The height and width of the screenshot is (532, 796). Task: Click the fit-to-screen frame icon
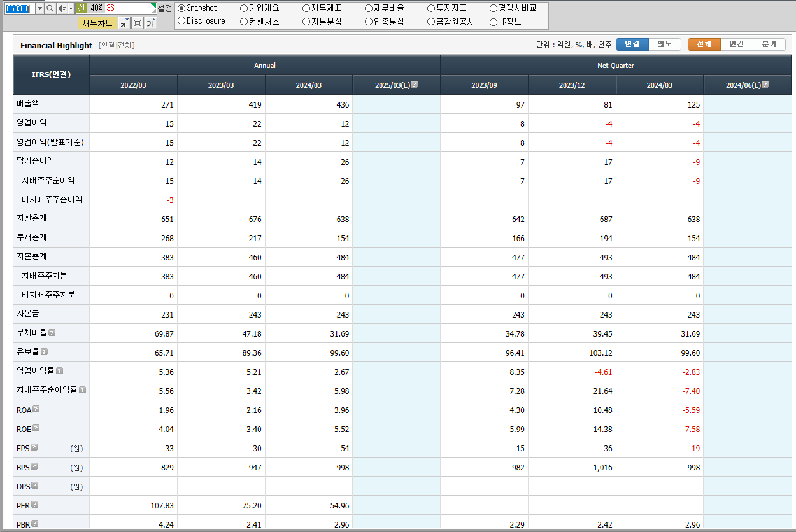137,24
